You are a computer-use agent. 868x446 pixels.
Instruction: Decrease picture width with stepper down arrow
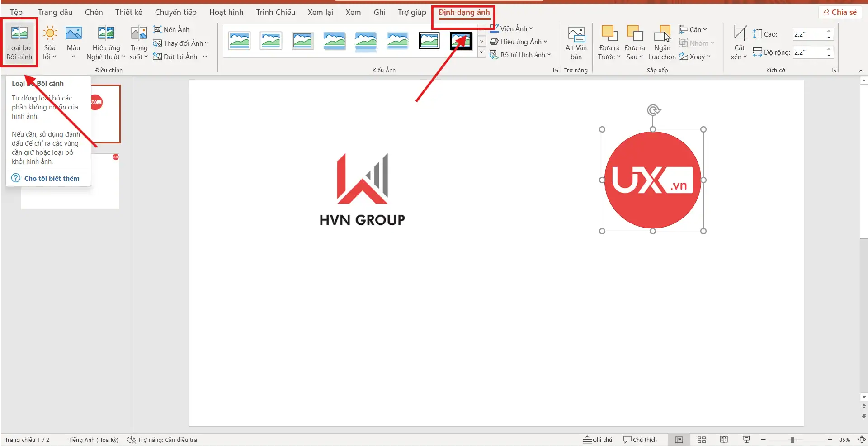[829, 55]
